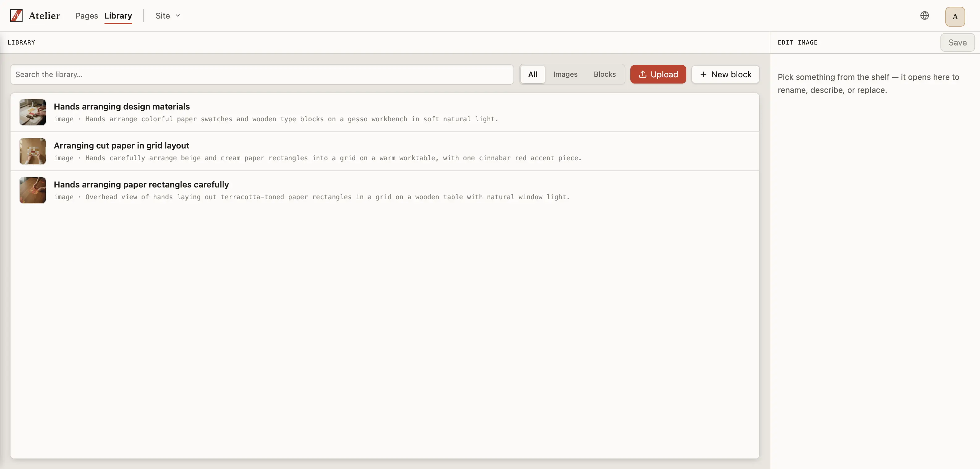The width and height of the screenshot is (980, 469).
Task: Select the Library tab
Action: pos(118,15)
